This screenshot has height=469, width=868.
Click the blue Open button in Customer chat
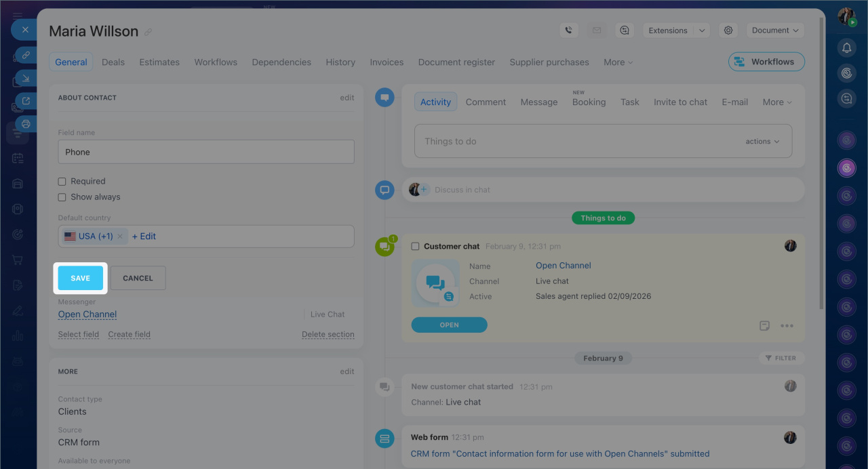coord(449,325)
